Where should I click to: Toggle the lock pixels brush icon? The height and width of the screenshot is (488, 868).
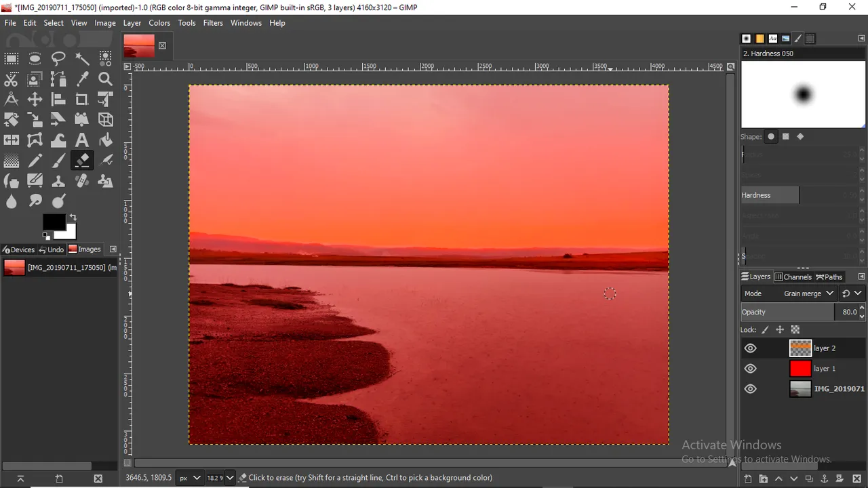(765, 330)
